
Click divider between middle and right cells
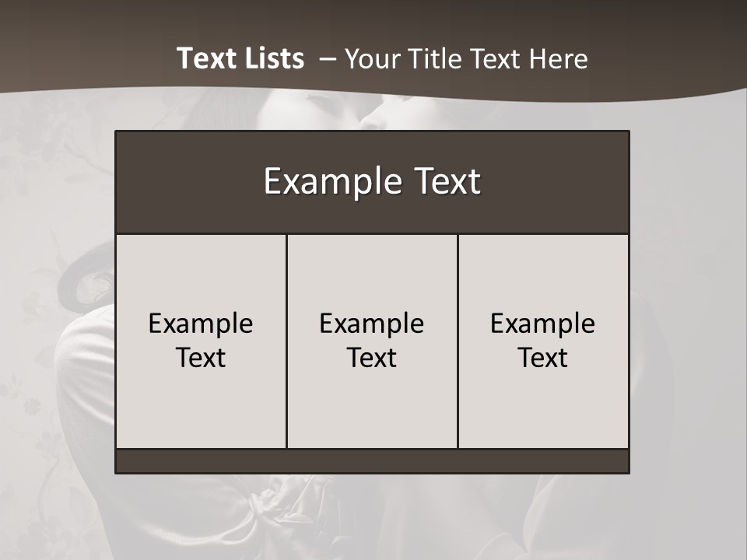pyautogui.click(x=458, y=341)
